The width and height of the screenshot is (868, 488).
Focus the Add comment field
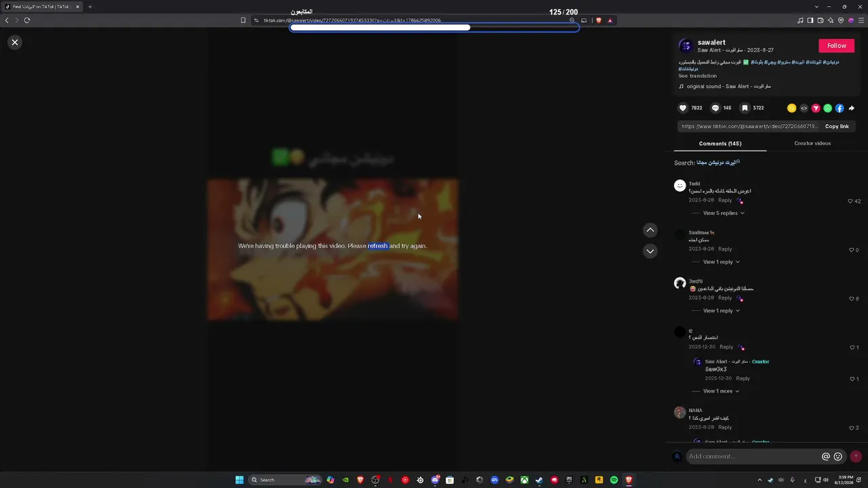pos(751,457)
